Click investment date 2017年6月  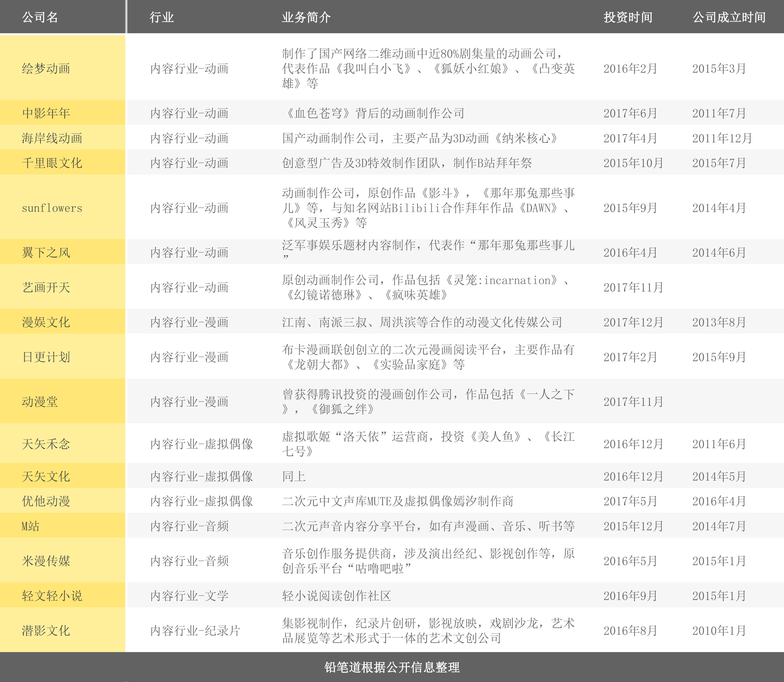tap(630, 113)
